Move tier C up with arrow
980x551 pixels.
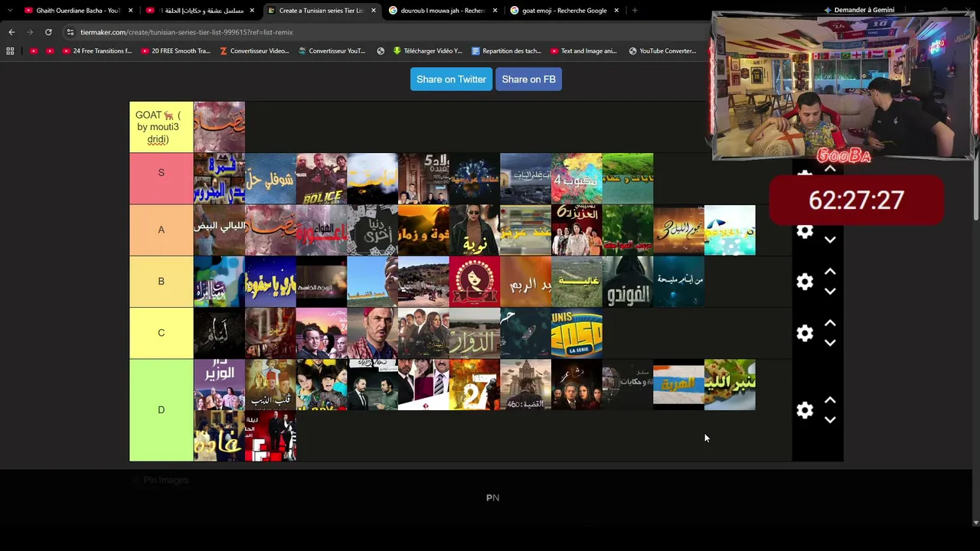[x=830, y=323]
